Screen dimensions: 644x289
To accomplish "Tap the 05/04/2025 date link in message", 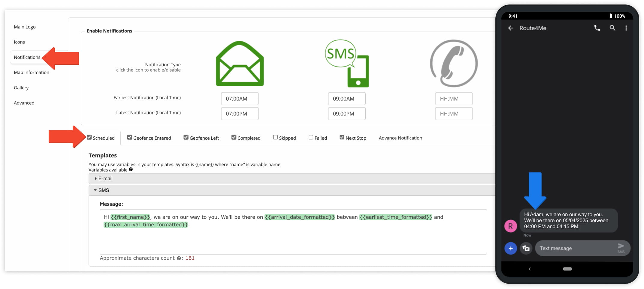I will [575, 220].
